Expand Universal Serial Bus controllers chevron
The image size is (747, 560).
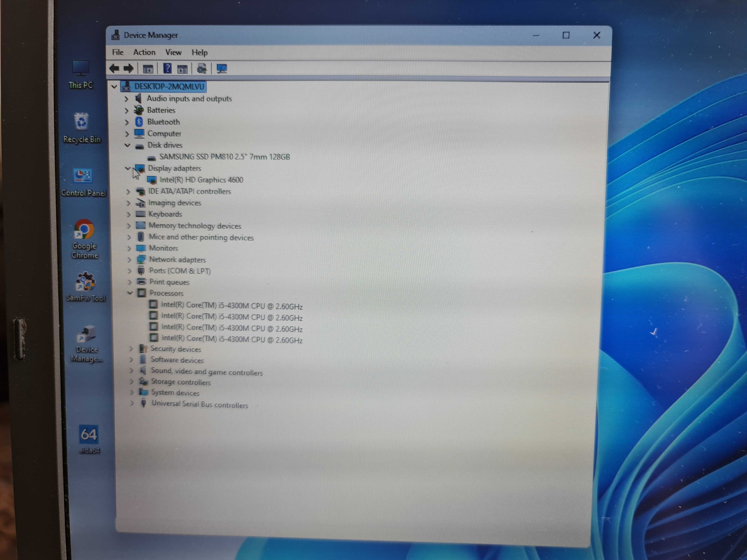132,403
